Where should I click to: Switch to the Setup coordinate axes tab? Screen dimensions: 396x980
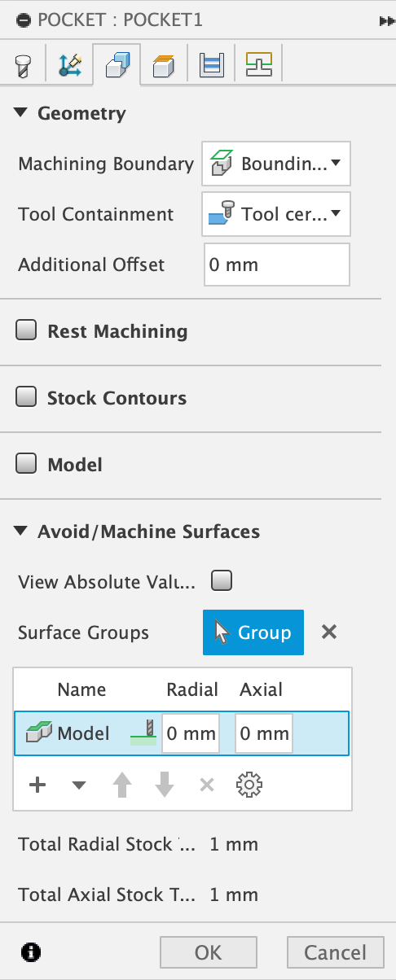coord(69,64)
